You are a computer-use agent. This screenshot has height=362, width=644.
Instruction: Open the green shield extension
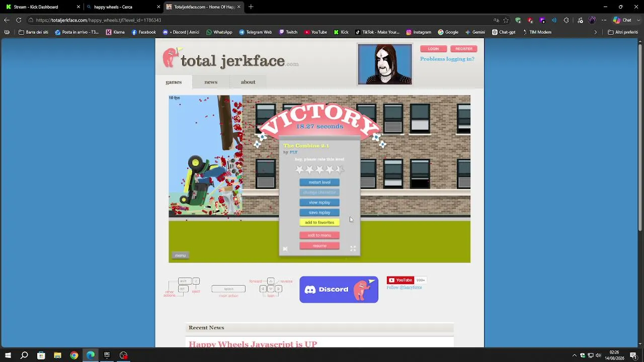(x=518, y=20)
